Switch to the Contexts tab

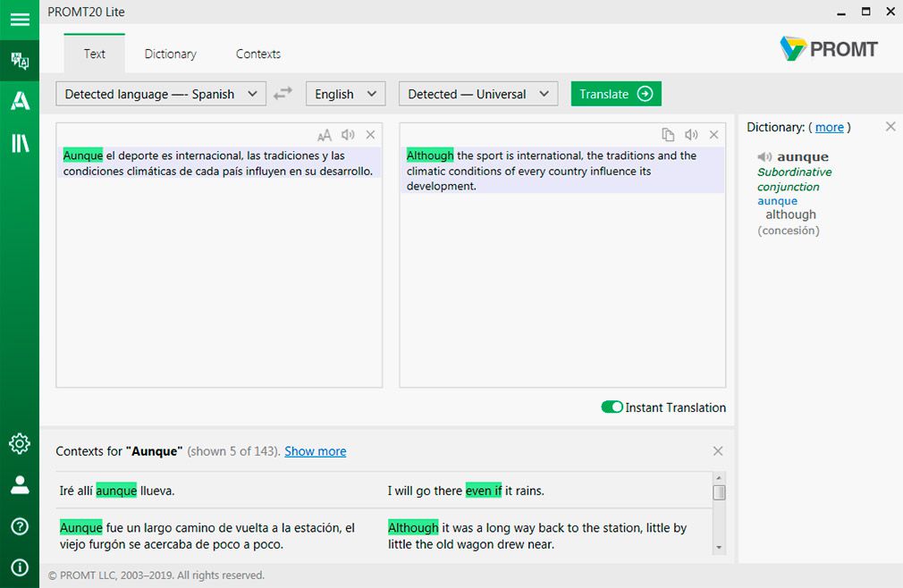pos(258,54)
